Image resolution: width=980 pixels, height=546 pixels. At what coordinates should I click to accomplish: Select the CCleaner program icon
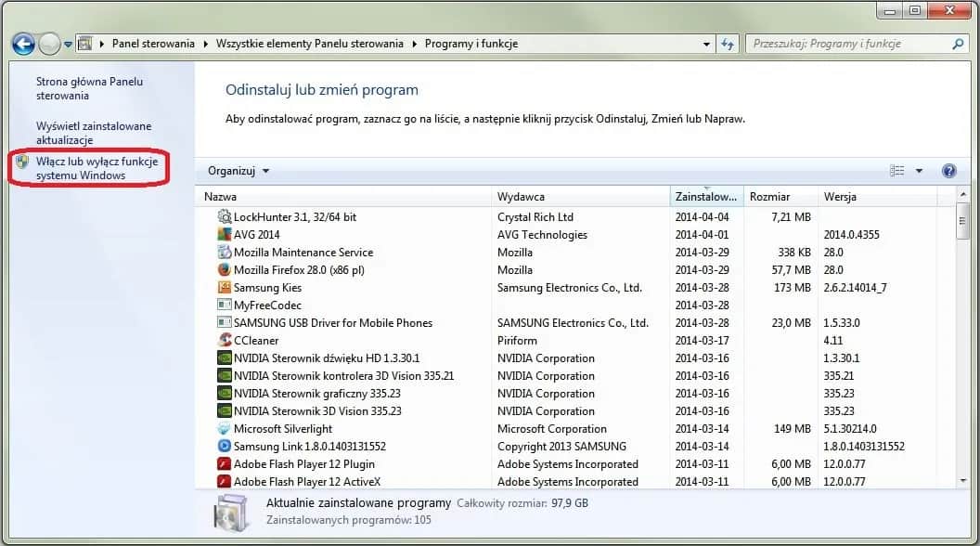point(224,340)
